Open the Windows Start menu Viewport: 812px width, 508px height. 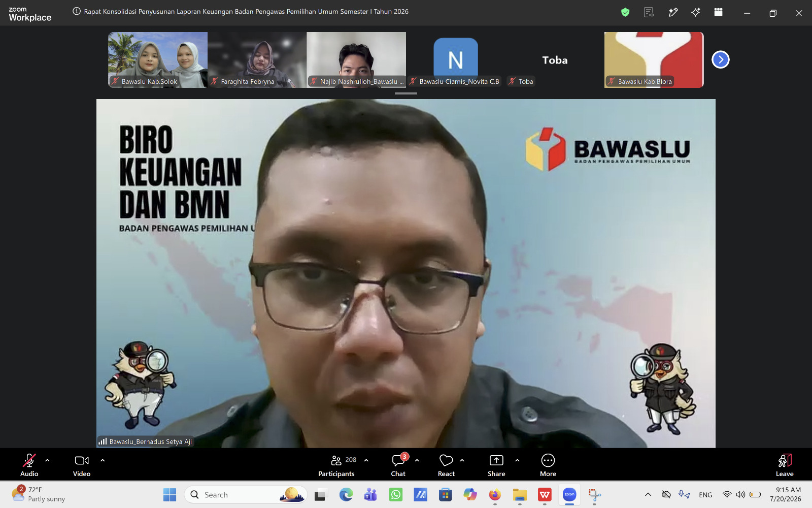click(170, 495)
